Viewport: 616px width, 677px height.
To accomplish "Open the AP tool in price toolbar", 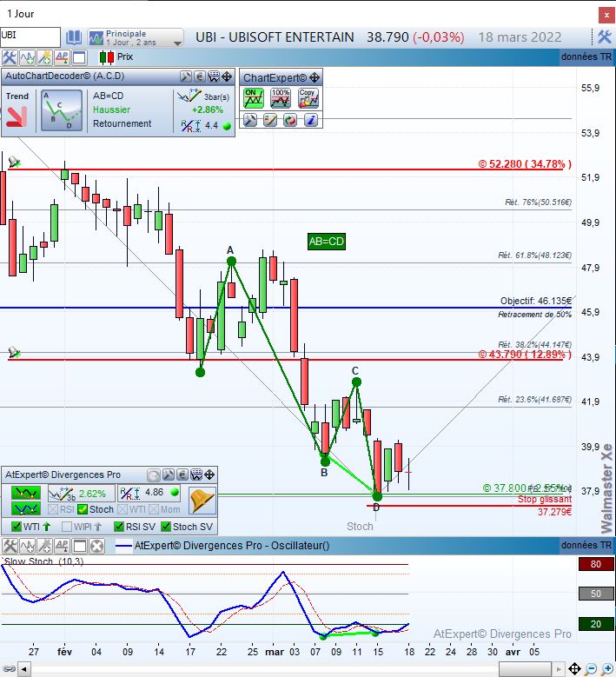I will pos(62,57).
